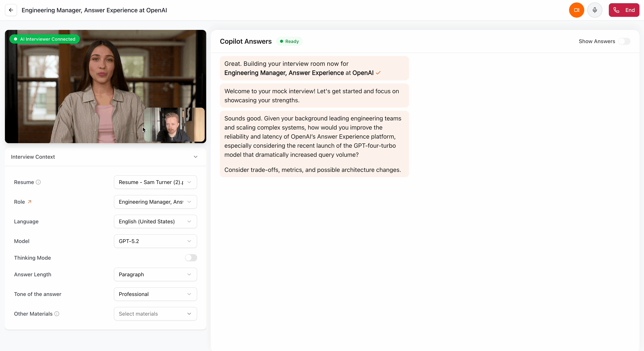644x351 pixels.
Task: Click the orange checkmark after OpenAI
Action: click(378, 73)
